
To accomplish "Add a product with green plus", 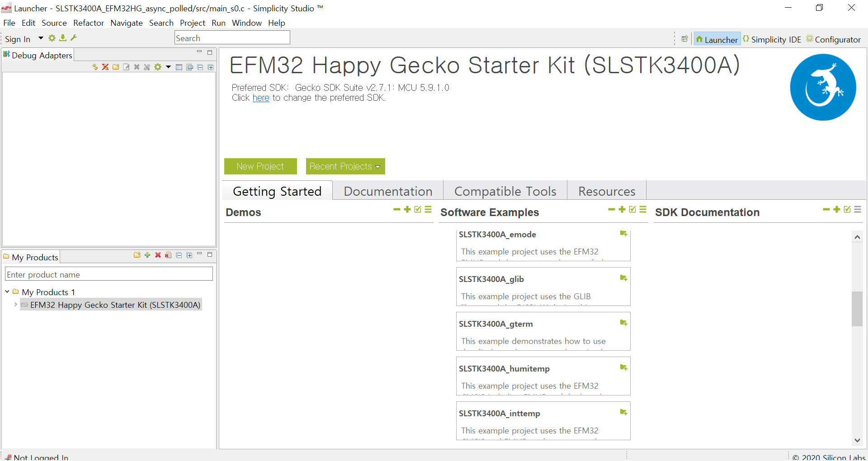I will [147, 255].
